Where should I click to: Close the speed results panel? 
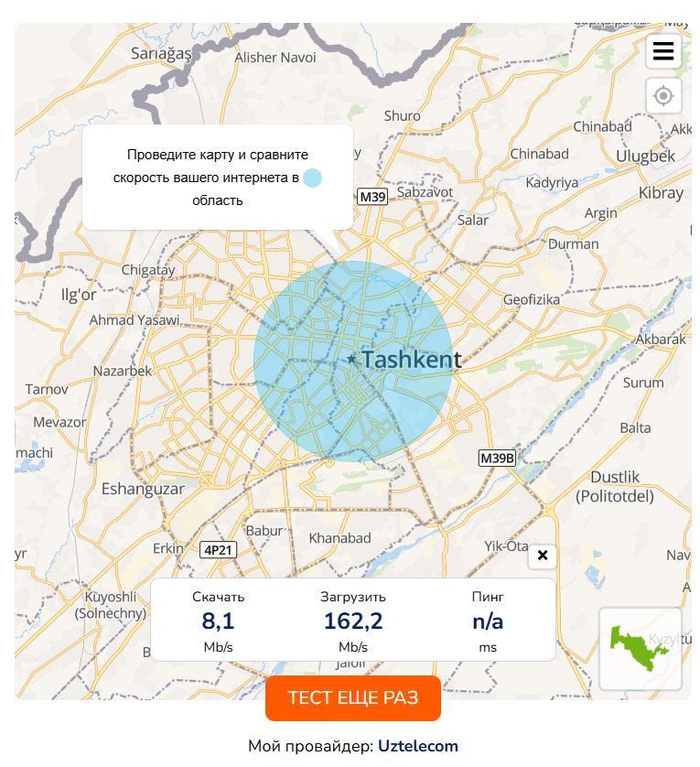pos(543,556)
